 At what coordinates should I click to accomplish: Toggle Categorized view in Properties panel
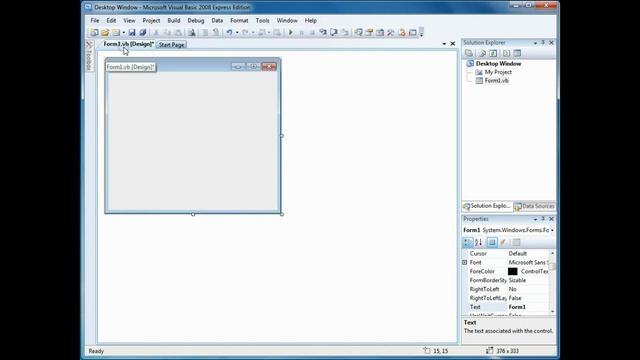point(468,242)
